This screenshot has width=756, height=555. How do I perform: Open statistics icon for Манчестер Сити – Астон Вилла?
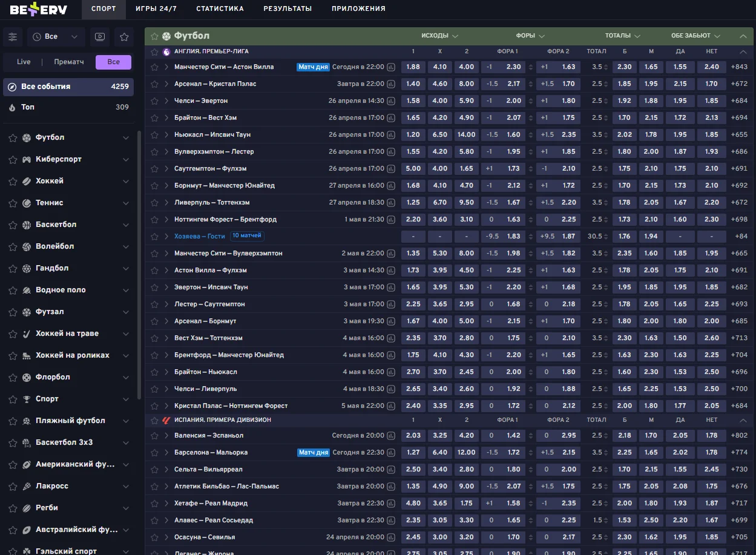[391, 67]
